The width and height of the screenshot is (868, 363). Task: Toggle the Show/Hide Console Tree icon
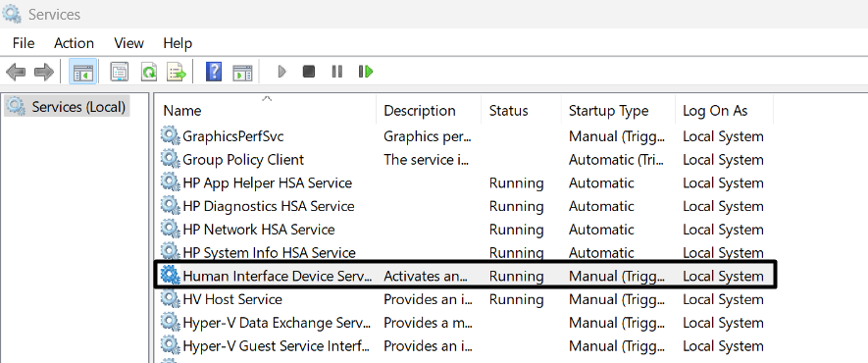click(83, 72)
